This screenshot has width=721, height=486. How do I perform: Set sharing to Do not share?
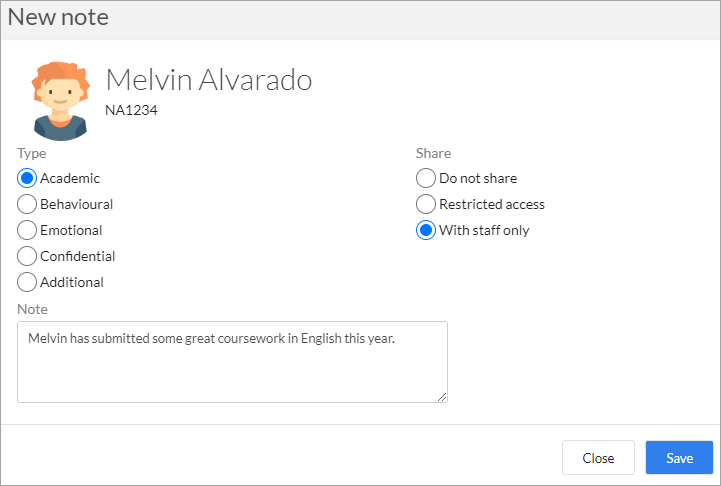pos(426,178)
